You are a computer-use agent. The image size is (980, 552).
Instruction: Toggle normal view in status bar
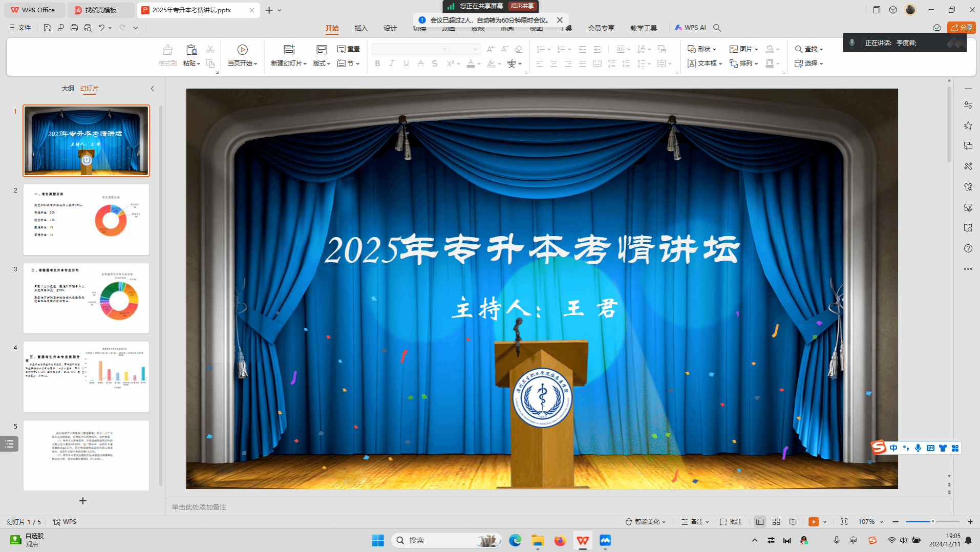click(x=760, y=522)
